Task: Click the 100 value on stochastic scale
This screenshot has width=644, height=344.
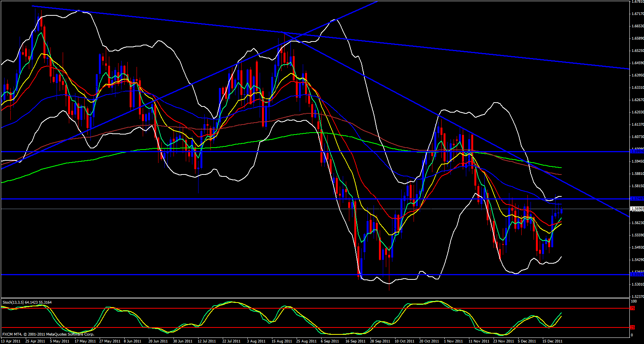Action: [634, 301]
